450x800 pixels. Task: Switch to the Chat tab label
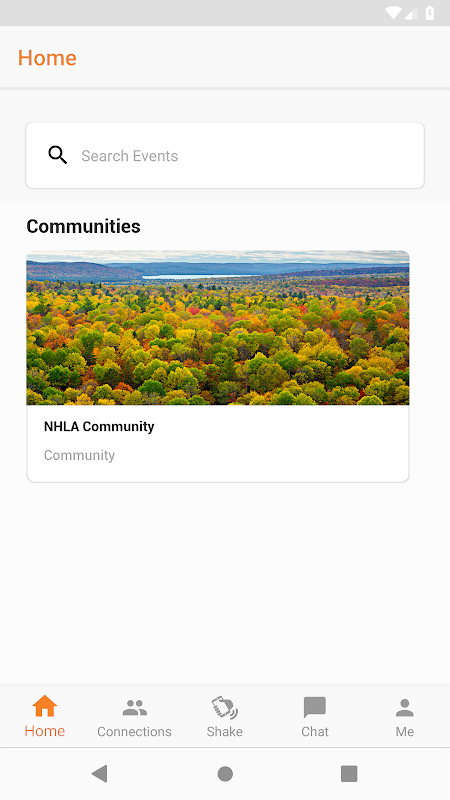315,731
